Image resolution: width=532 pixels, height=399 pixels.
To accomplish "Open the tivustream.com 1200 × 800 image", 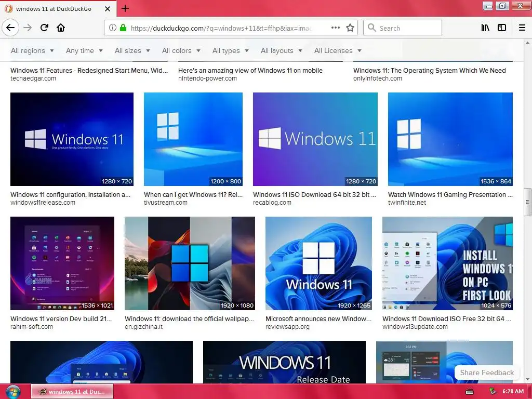I will click(193, 139).
